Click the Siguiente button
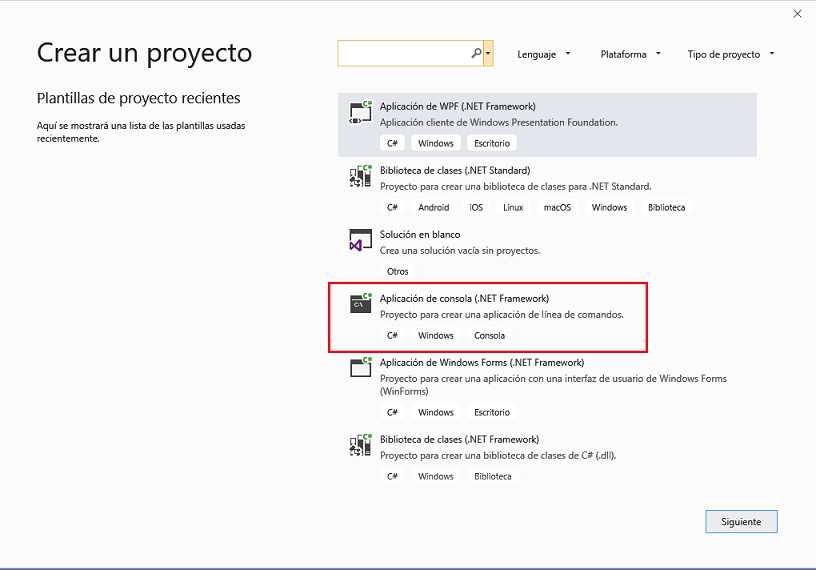This screenshot has width=816, height=570. click(x=741, y=522)
